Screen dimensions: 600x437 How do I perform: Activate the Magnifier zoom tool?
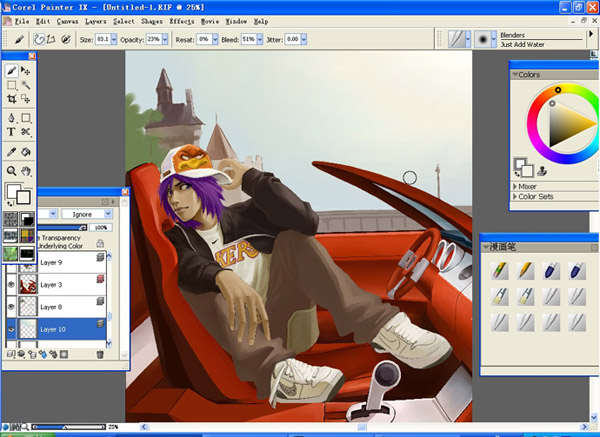coord(12,171)
